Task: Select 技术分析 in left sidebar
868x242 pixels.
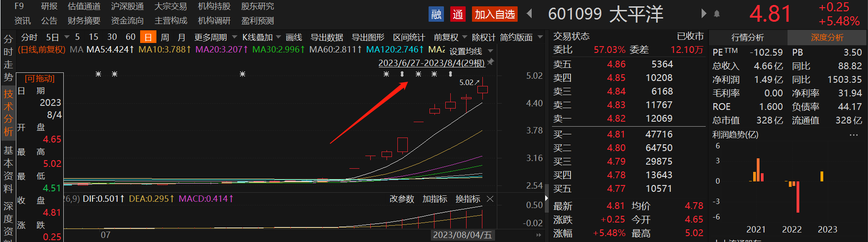Action: (x=8, y=113)
